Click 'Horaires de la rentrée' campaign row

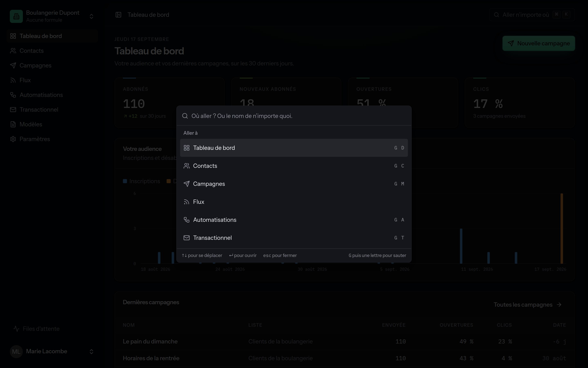point(345,358)
